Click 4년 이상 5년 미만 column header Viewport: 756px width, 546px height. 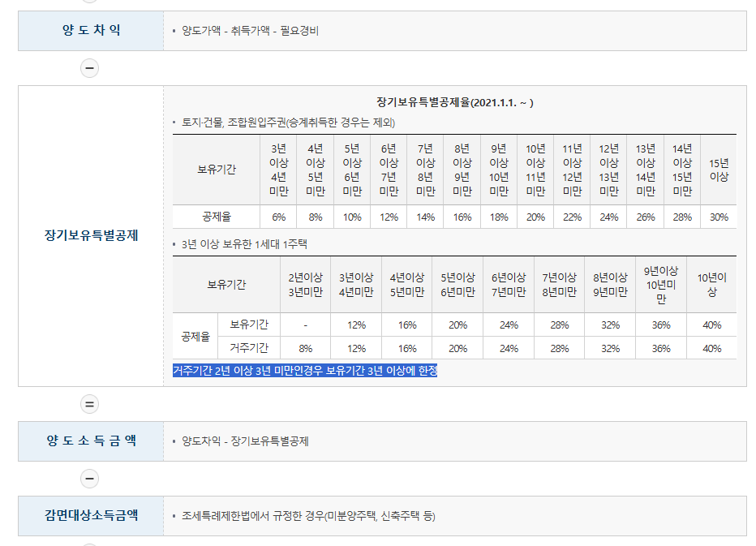(316, 170)
